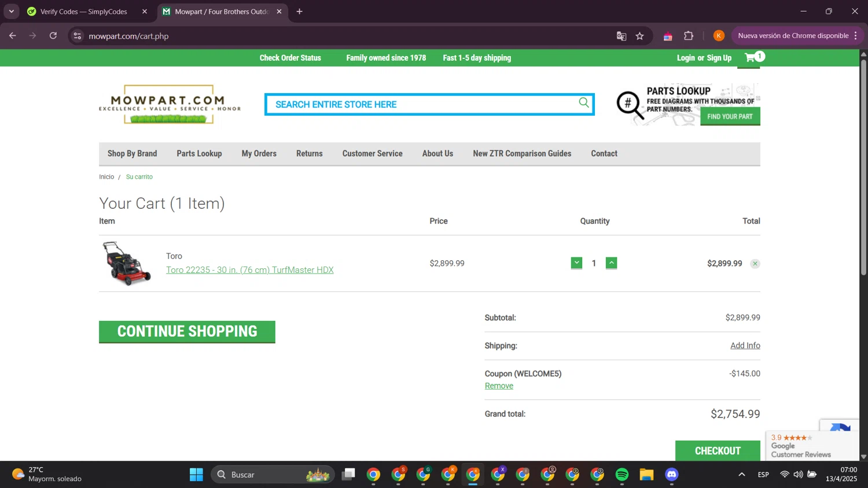The width and height of the screenshot is (868, 488).
Task: Open Shop By Brand menu
Action: pos(132,154)
